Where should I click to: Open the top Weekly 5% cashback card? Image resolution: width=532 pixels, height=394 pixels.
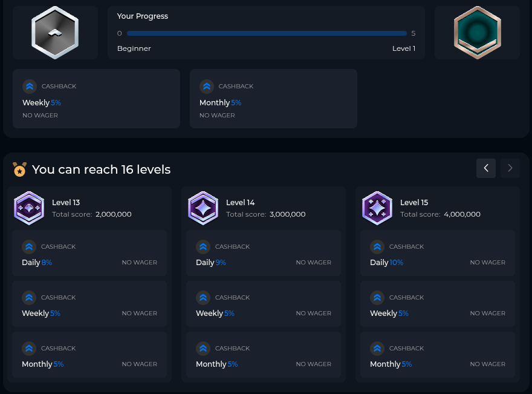tap(96, 99)
